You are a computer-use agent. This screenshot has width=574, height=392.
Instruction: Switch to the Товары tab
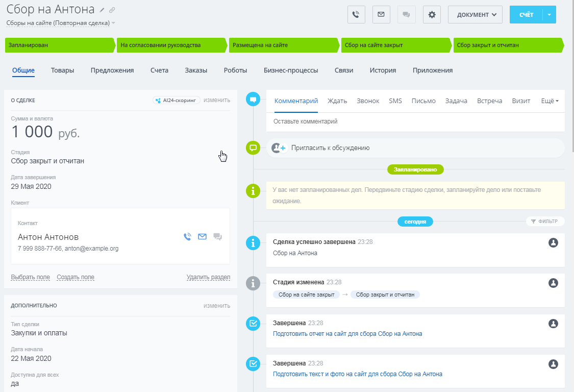point(62,70)
